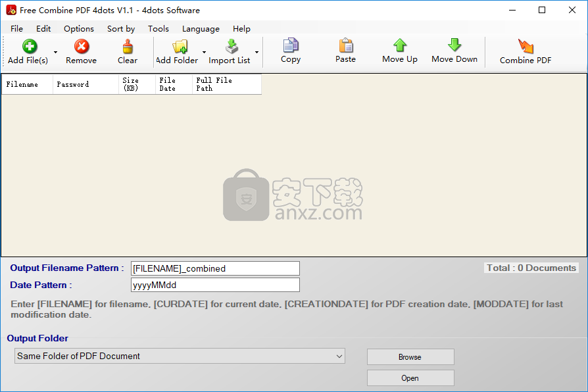Click the Date Pattern input field
Image resolution: width=588 pixels, height=392 pixels.
(x=215, y=285)
